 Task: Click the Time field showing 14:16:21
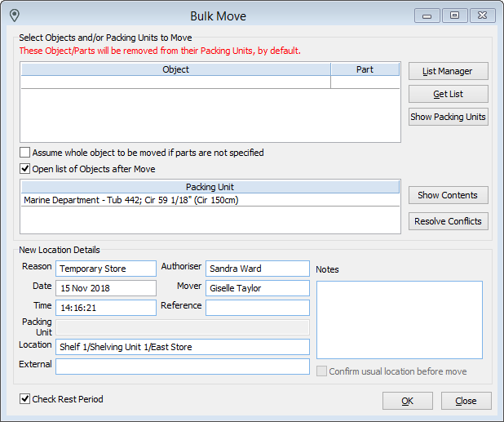point(106,308)
